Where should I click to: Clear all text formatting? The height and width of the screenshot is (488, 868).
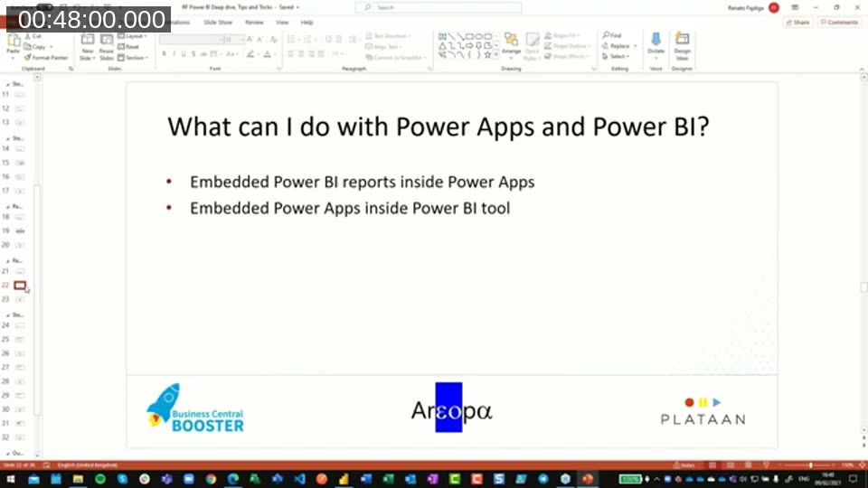point(273,39)
